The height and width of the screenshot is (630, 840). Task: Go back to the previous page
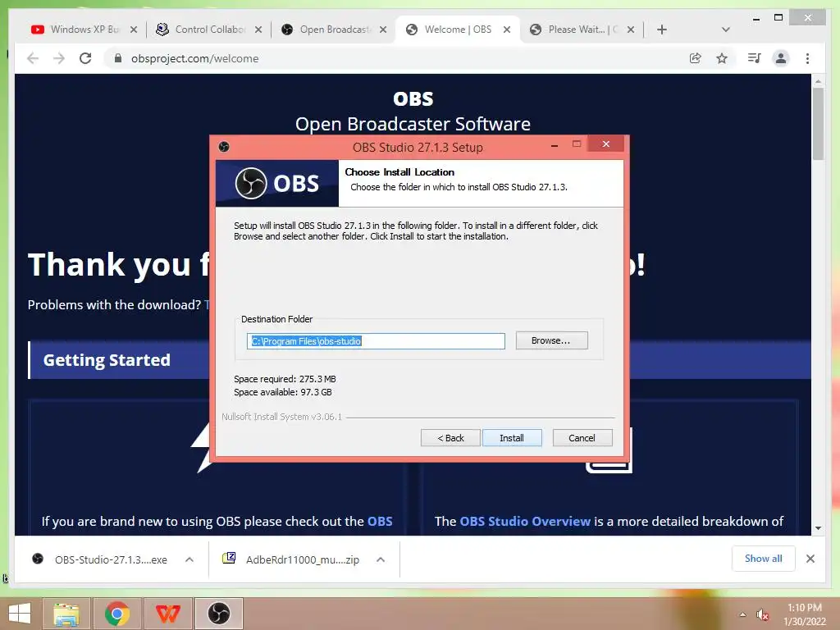coord(33,58)
